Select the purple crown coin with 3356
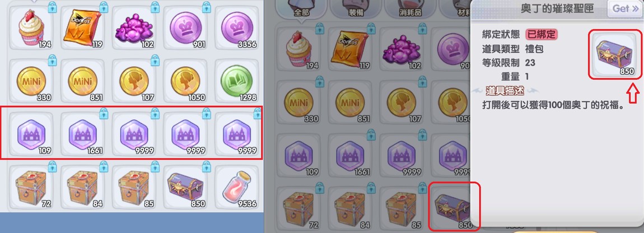This screenshot has width=644, height=233. pos(237,28)
